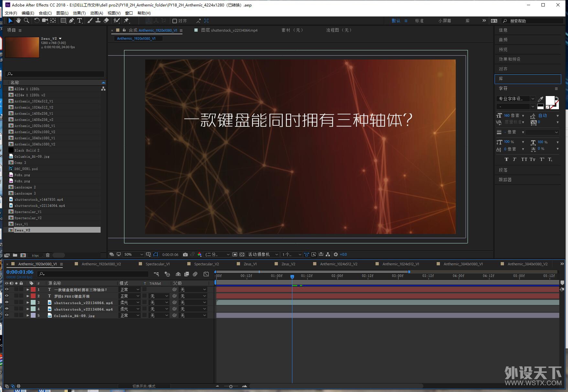
Task: Toggle All Caps TT in Character panel
Action: 524,159
